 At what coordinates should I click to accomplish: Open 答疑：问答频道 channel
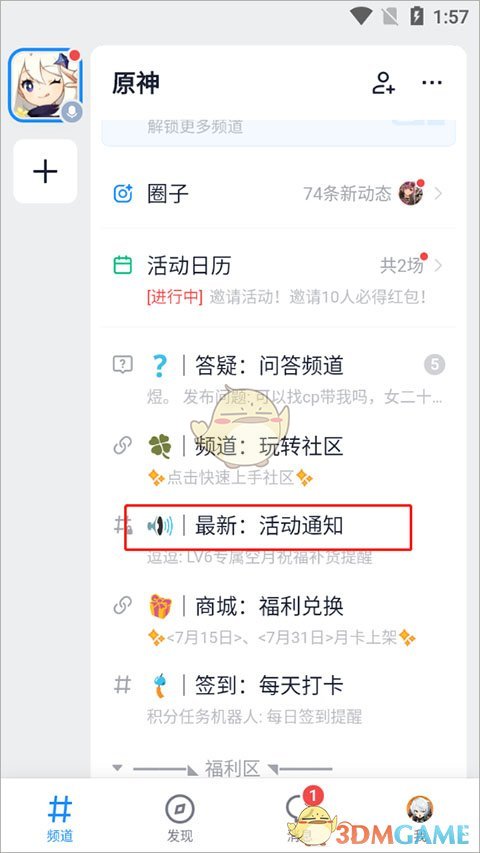pyautogui.click(x=279, y=375)
